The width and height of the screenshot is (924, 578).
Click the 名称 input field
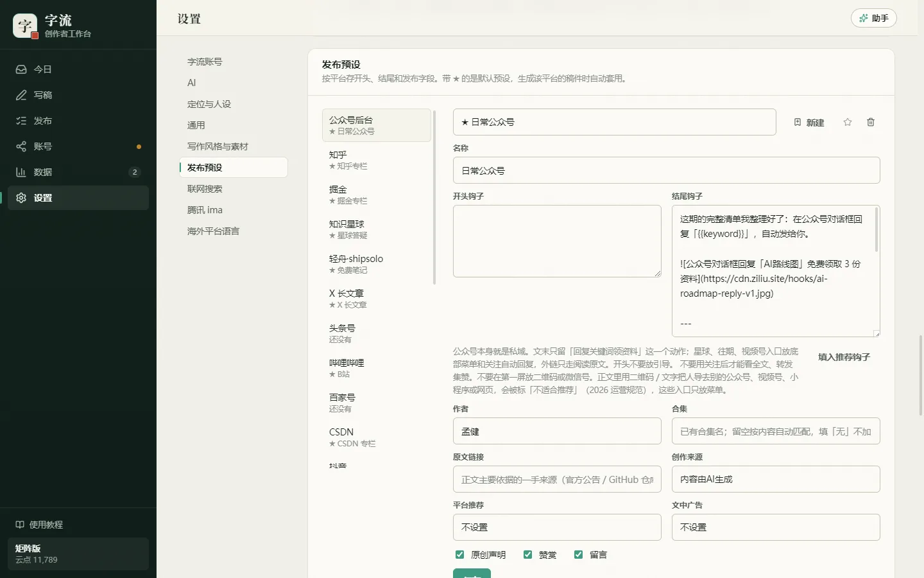tap(666, 171)
